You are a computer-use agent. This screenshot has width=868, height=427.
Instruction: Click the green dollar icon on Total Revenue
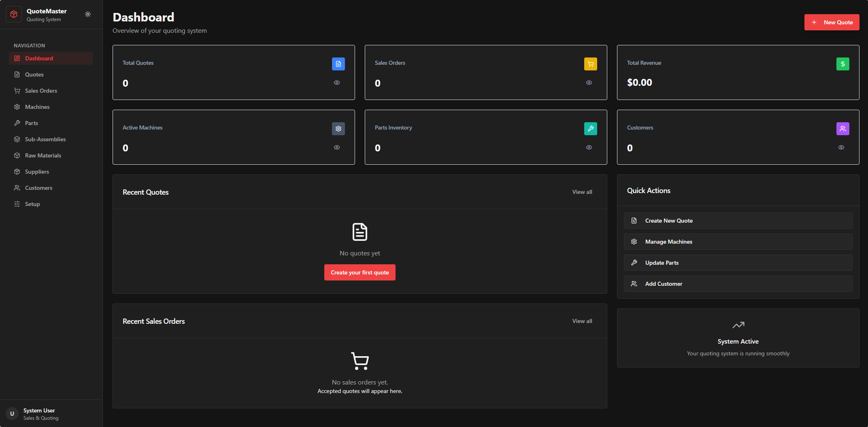tap(843, 64)
